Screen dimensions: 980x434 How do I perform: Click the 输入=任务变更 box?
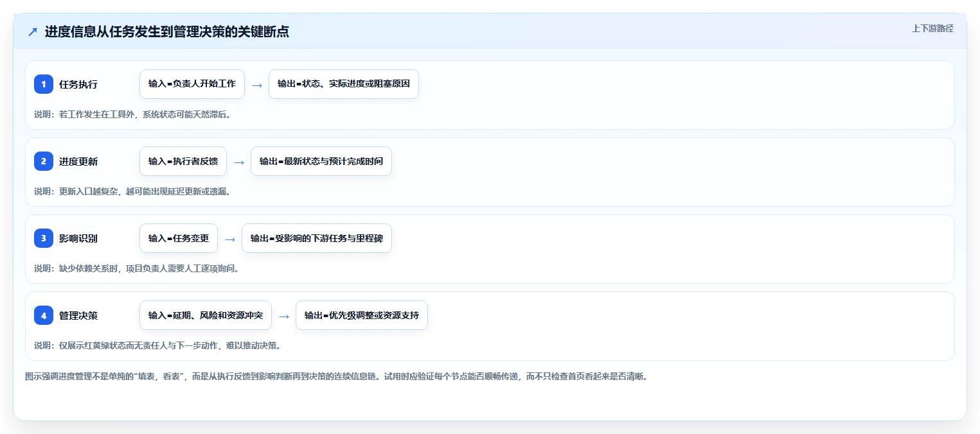(x=179, y=238)
